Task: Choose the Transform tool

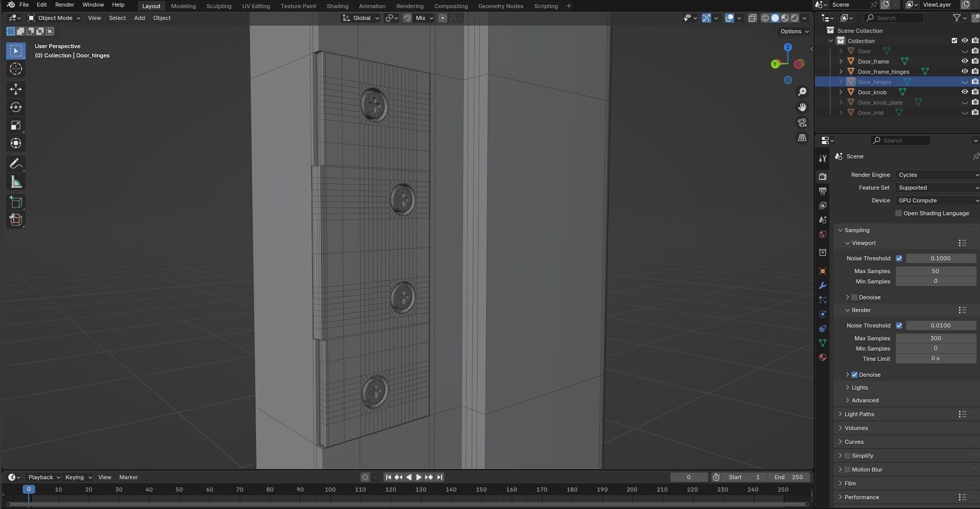Action: point(16,143)
